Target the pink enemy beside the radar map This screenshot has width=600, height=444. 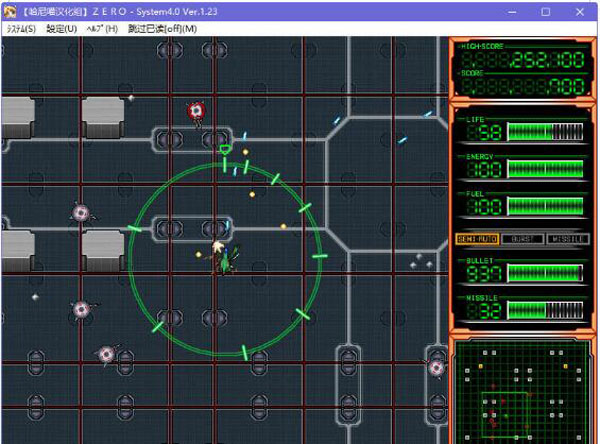click(436, 368)
